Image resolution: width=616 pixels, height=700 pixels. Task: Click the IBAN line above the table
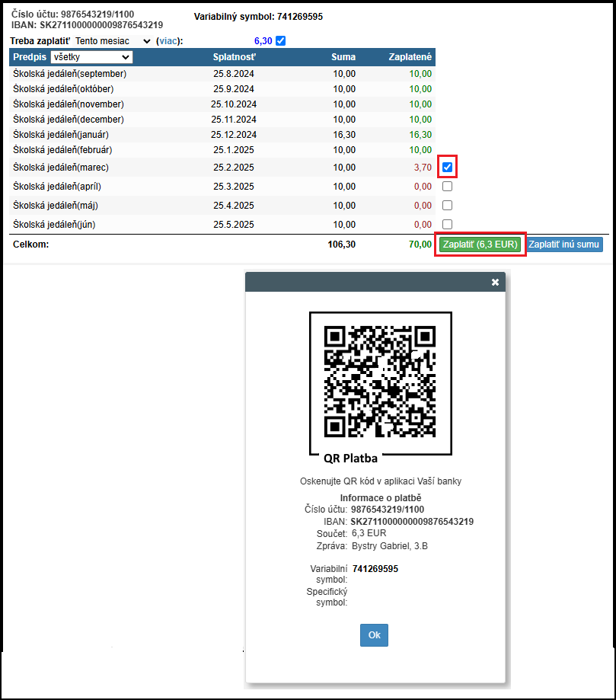pos(87,25)
